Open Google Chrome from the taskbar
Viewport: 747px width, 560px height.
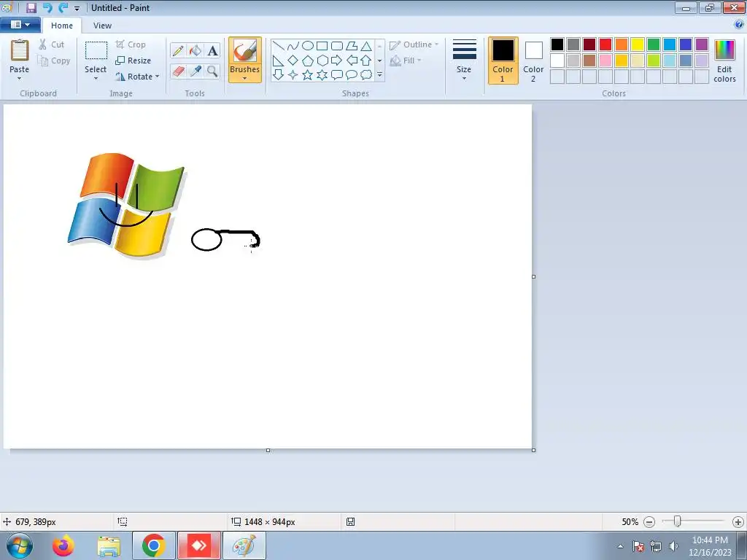(153, 545)
